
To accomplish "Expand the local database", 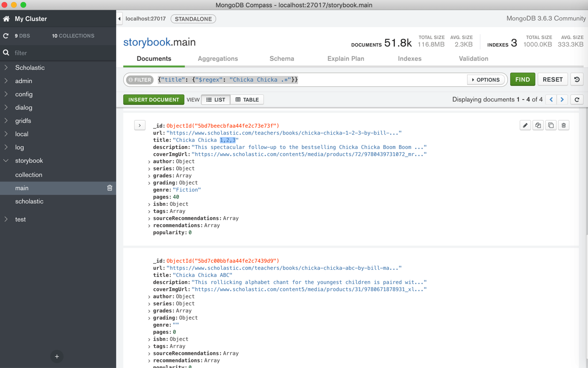I will (6, 134).
